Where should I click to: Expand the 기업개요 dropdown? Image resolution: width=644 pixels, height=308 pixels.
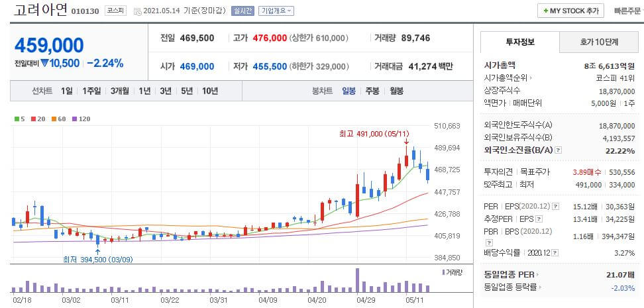[x=276, y=11]
